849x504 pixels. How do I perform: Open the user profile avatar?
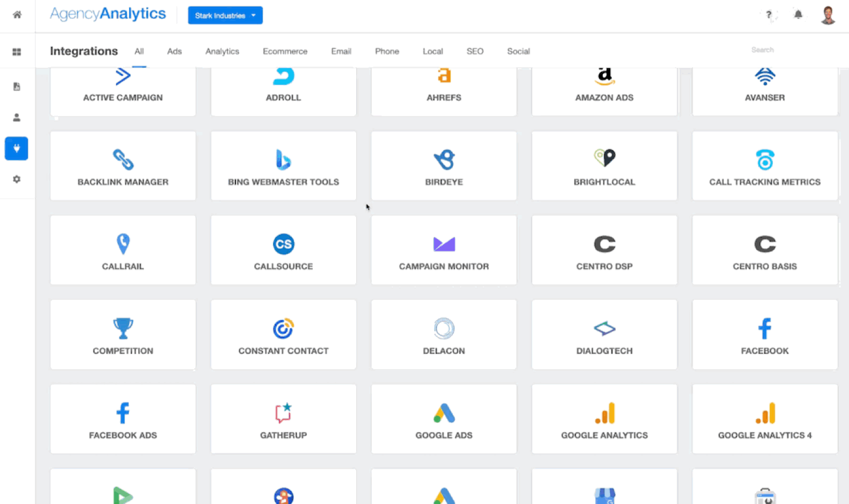coord(828,15)
